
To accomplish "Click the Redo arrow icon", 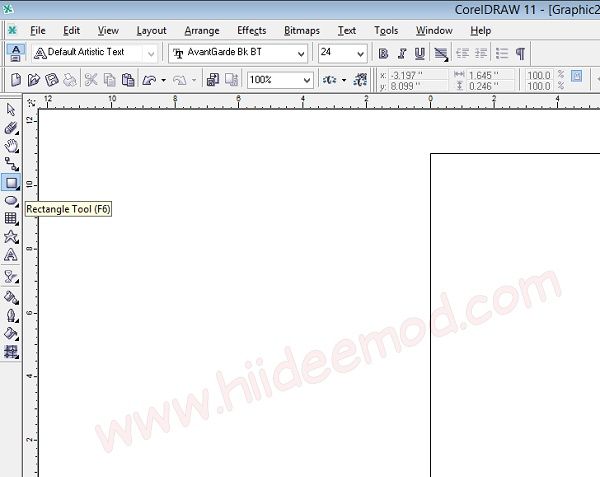I will 180,80.
